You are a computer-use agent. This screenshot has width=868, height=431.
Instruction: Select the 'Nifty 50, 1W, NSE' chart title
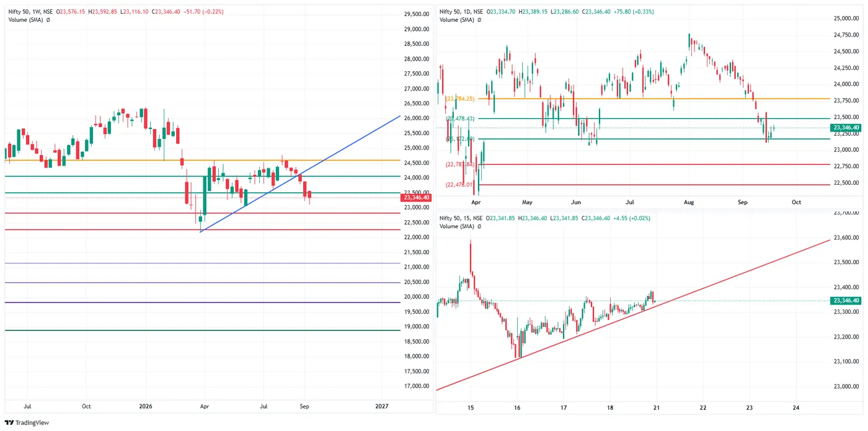[x=30, y=12]
